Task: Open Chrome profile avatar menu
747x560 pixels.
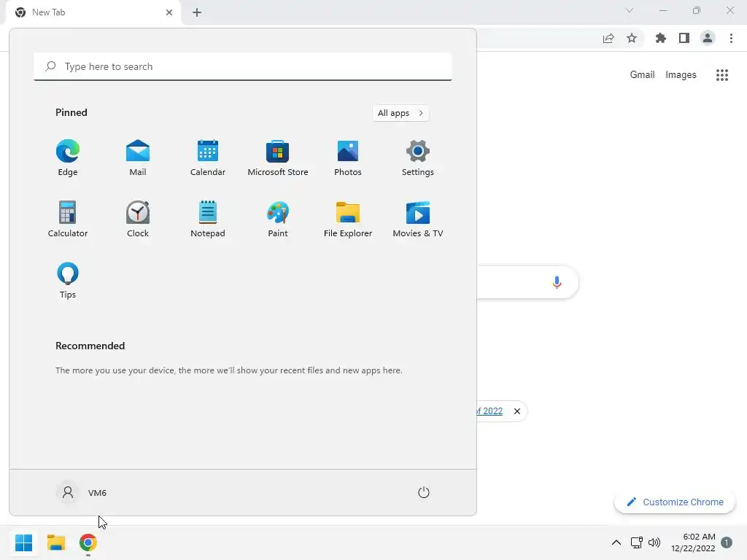Action: click(708, 38)
